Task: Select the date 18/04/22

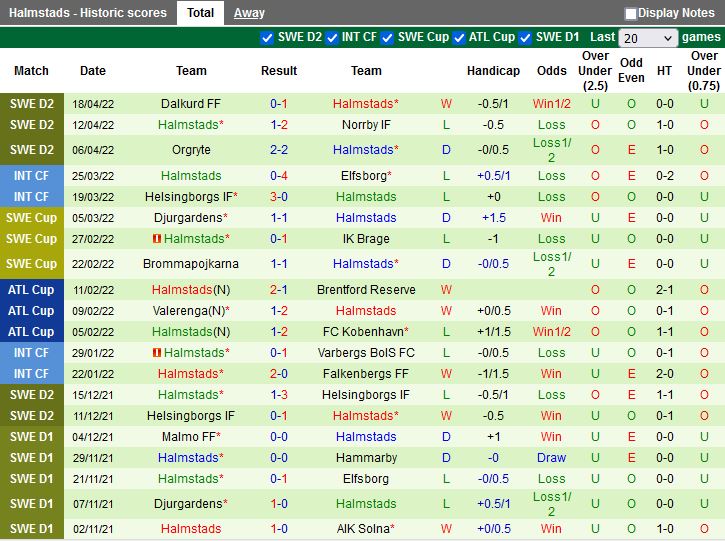Action: [93, 104]
